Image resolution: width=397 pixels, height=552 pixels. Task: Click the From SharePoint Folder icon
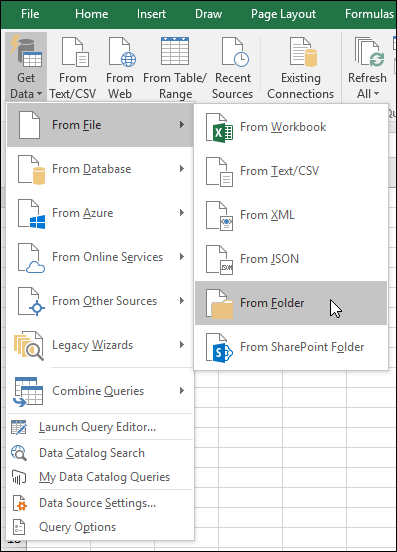tap(219, 348)
